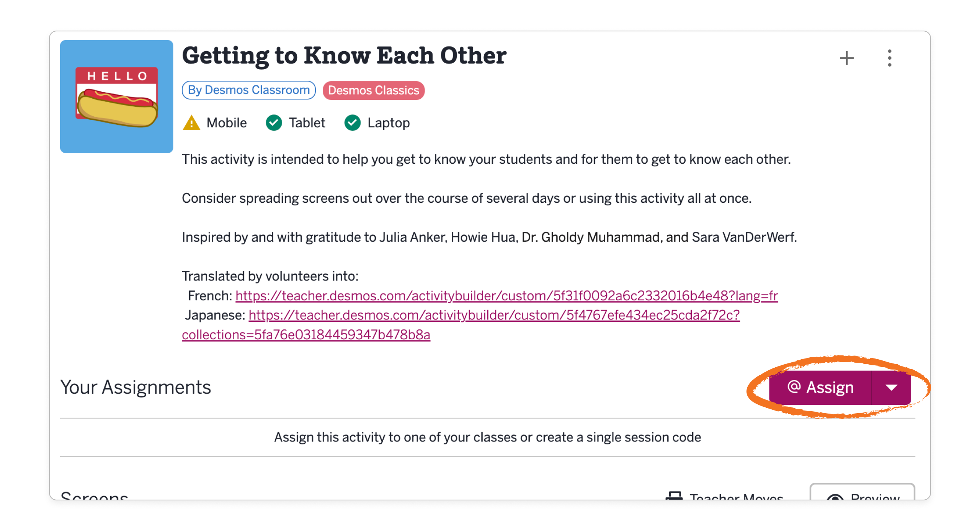This screenshot has width=980, height=531.
Task: Click the plus icon to add activity
Action: point(846,57)
